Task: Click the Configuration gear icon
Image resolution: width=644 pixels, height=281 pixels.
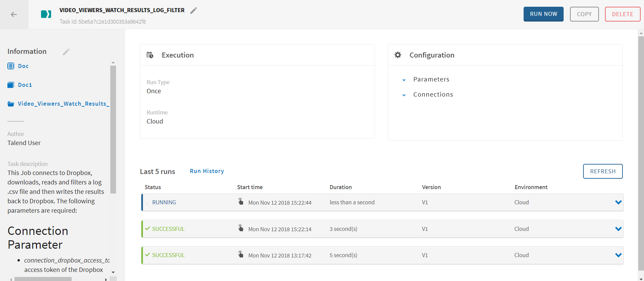Action: pyautogui.click(x=398, y=55)
